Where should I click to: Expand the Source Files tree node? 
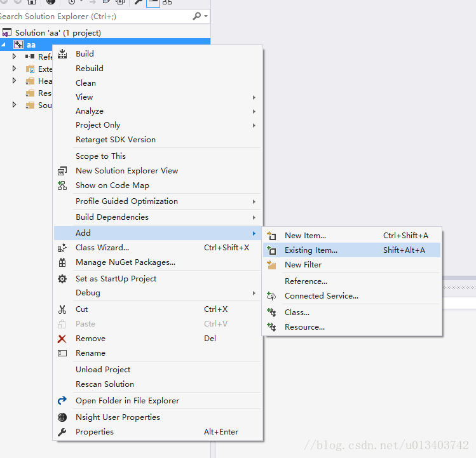tap(14, 105)
